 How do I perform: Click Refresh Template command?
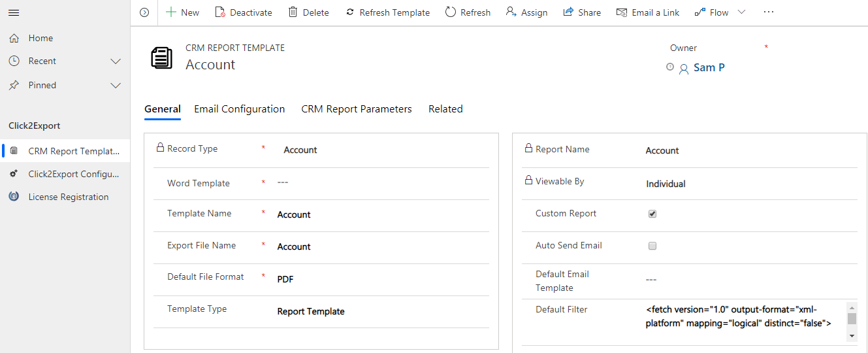click(x=387, y=12)
